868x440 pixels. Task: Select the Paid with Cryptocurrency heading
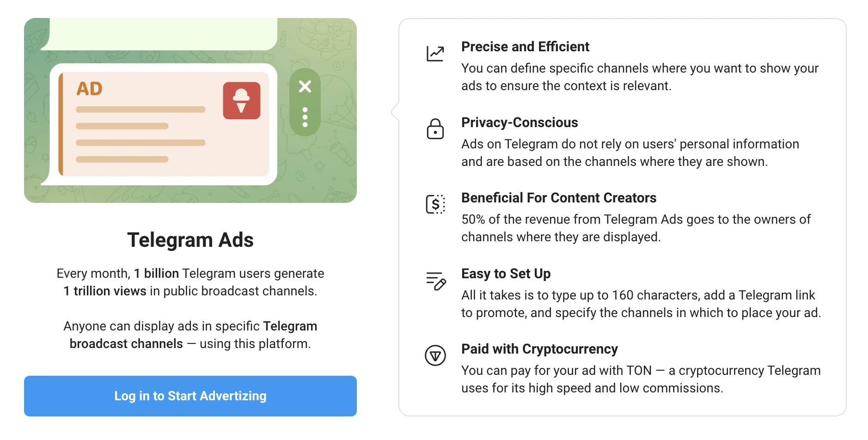[539, 349]
